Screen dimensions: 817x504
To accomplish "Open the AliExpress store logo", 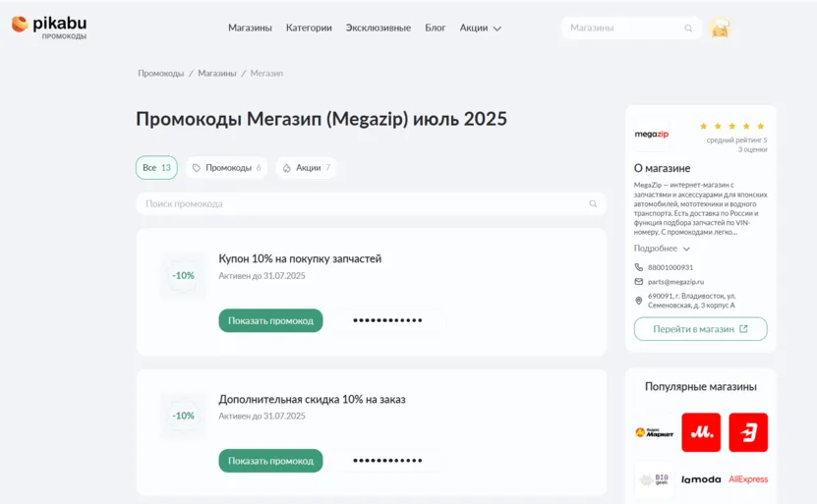I will (748, 479).
